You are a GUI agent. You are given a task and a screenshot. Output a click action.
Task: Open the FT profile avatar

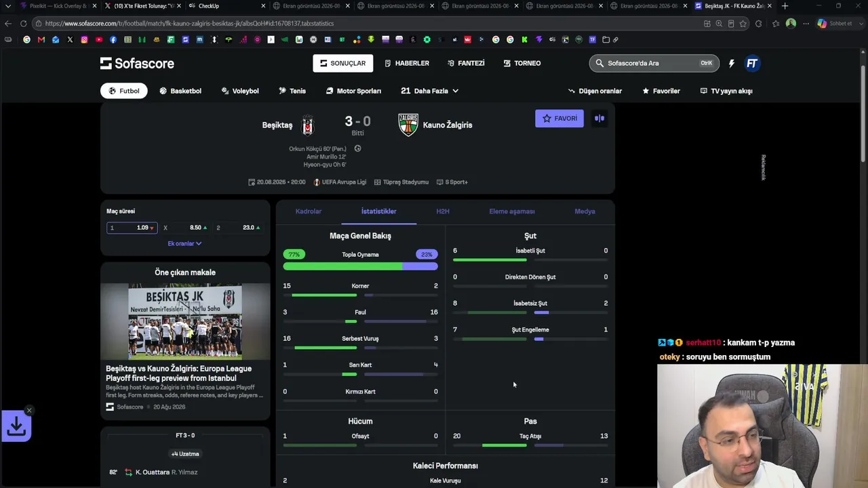(x=752, y=63)
